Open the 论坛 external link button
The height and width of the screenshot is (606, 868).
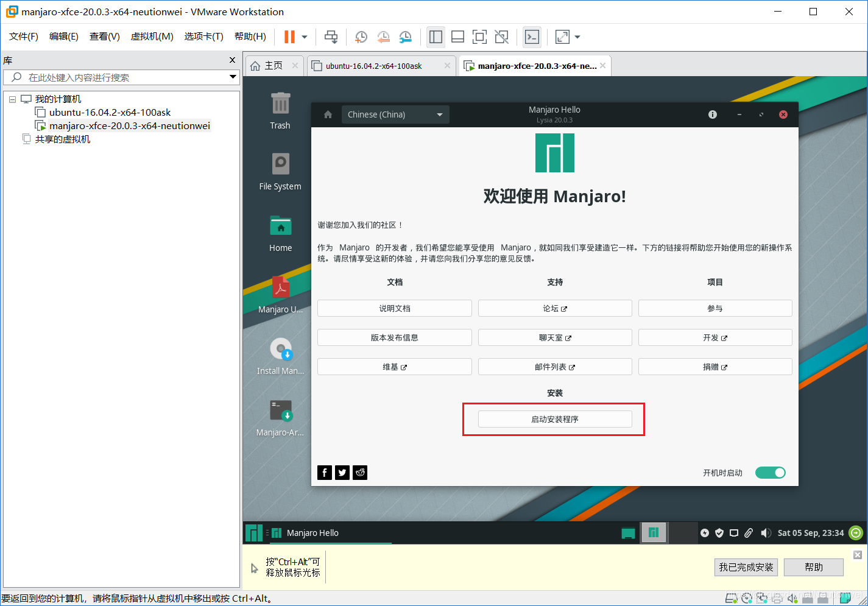click(x=555, y=308)
